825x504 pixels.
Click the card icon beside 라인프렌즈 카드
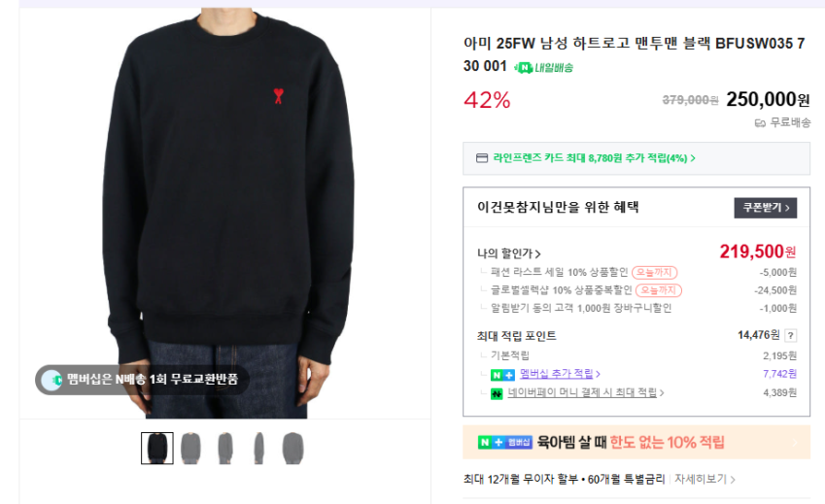point(482,158)
